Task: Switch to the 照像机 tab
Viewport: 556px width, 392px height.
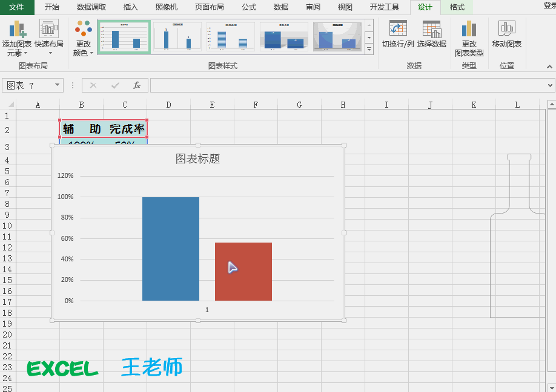Action: tap(167, 7)
